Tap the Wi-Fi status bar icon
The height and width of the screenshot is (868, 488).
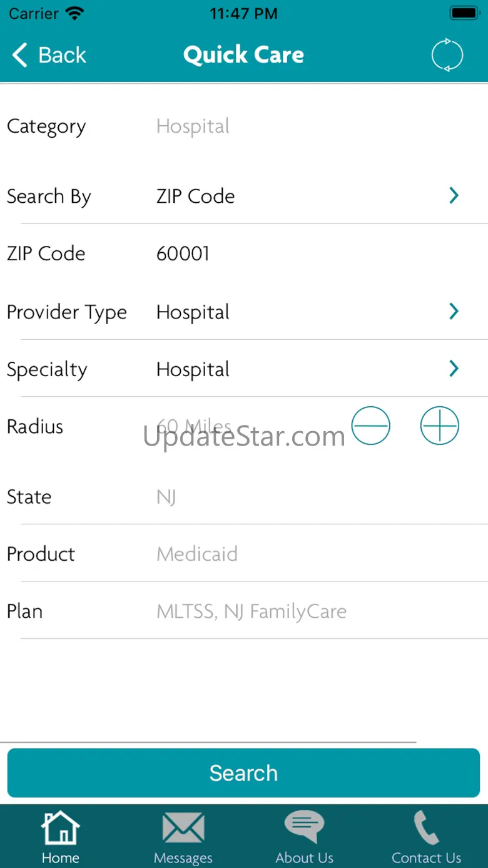tap(74, 14)
